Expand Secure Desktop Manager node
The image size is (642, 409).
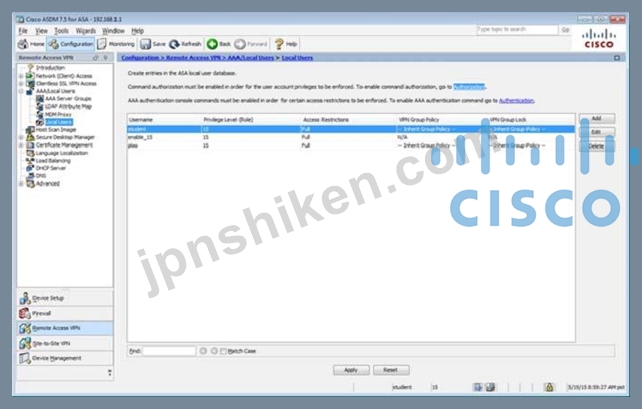(x=21, y=137)
